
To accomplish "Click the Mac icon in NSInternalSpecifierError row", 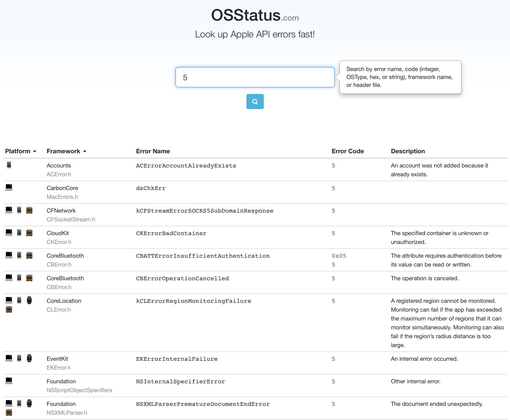I will coord(9,381).
